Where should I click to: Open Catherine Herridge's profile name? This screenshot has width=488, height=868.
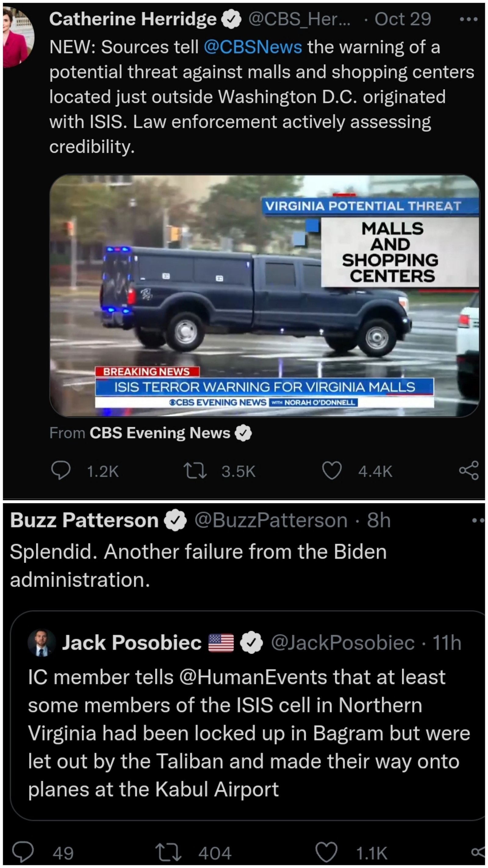133,19
